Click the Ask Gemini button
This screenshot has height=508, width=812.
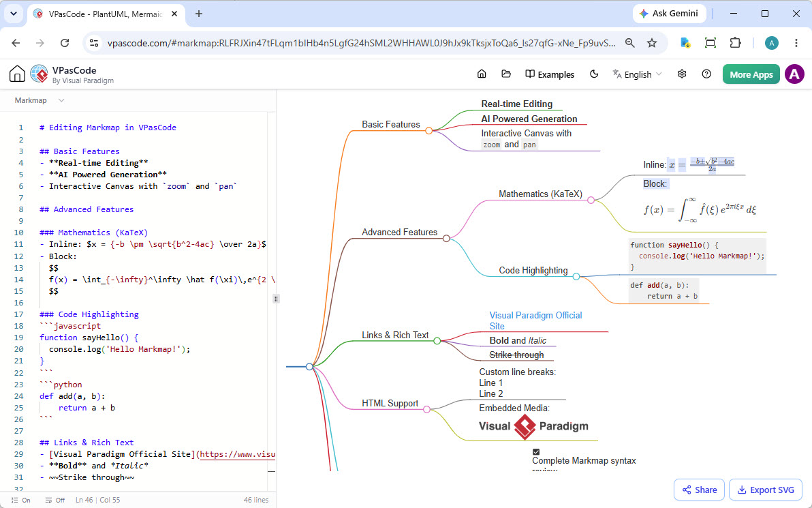[x=670, y=14]
